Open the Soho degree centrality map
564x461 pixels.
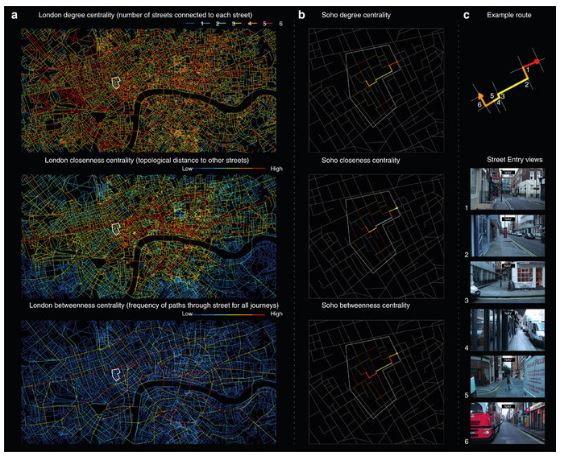[376, 91]
